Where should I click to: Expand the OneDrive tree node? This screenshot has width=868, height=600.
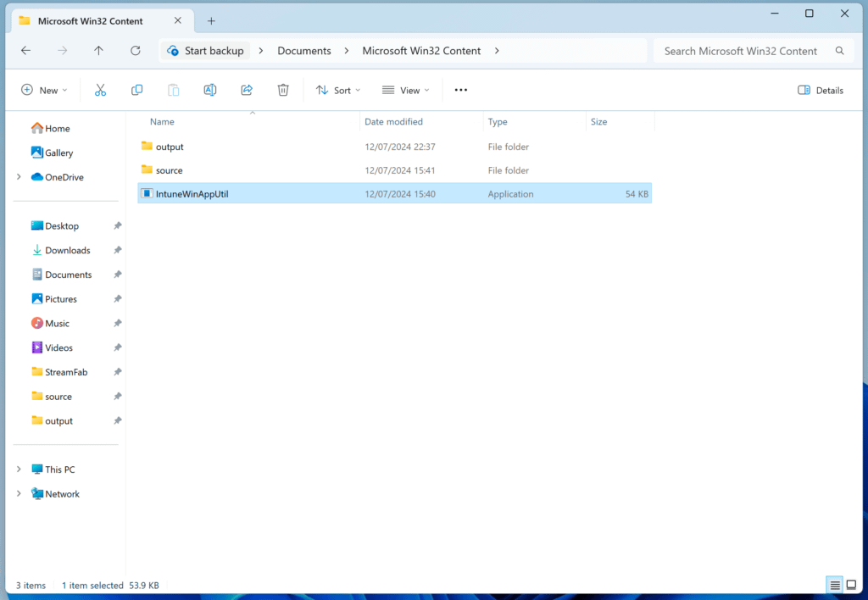[19, 177]
